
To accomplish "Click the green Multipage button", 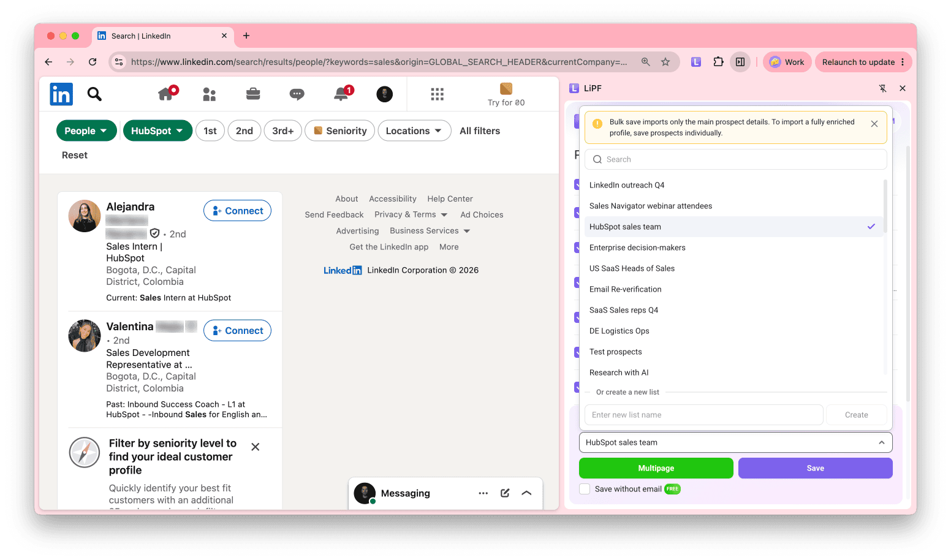I will point(656,468).
